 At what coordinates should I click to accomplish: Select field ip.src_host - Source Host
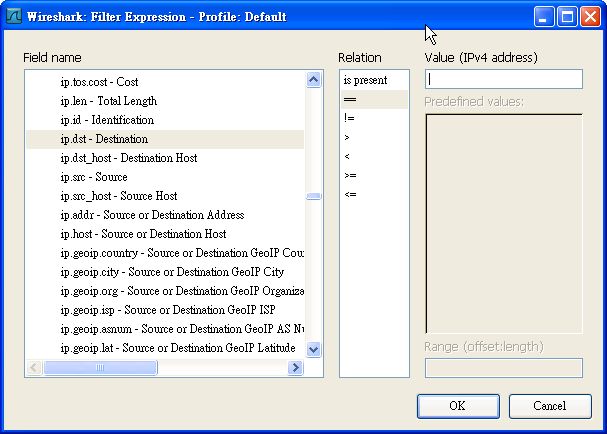coord(165,196)
